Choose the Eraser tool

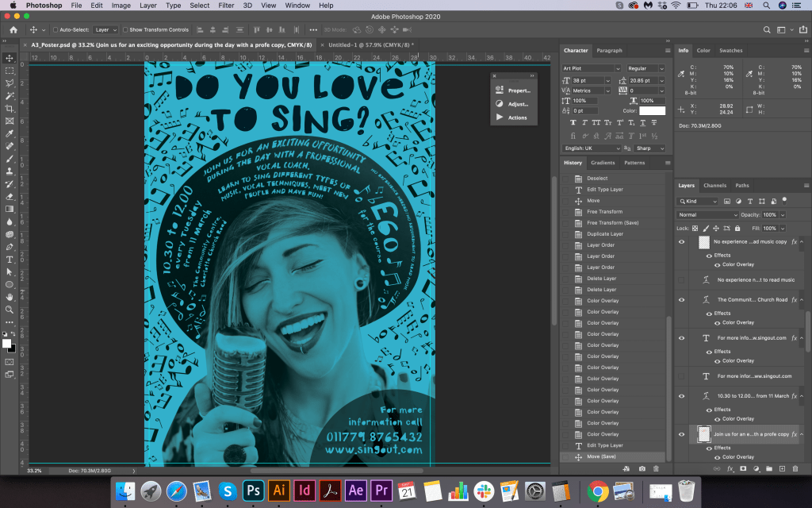coord(10,196)
